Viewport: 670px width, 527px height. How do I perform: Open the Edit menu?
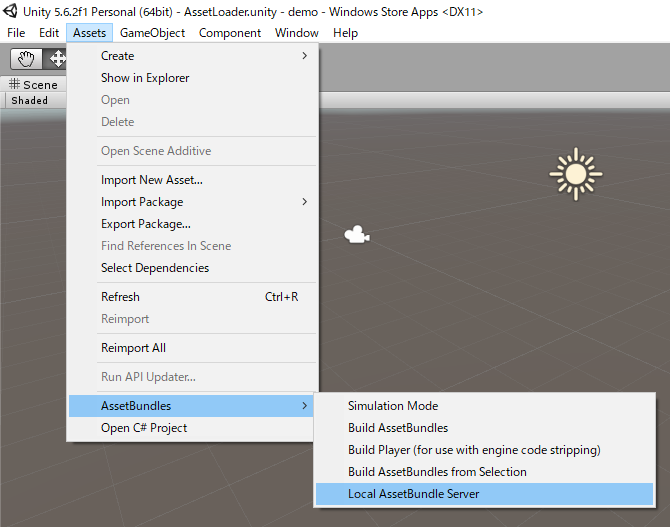pos(49,33)
